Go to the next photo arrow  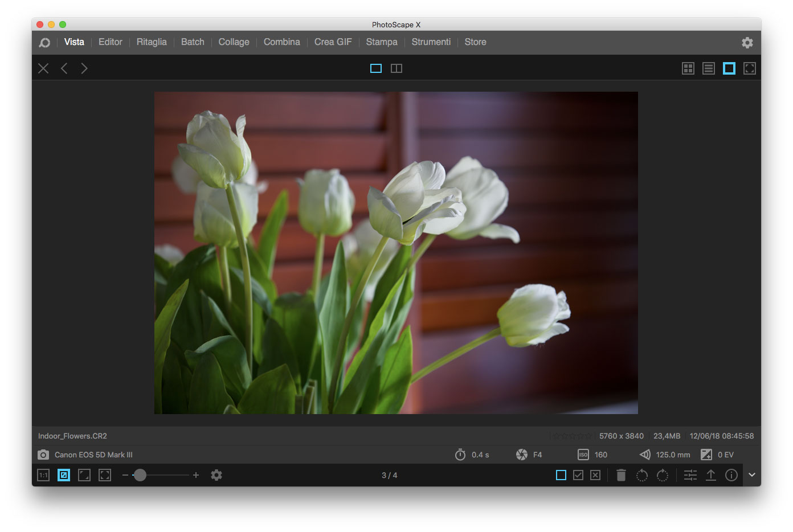coord(84,68)
